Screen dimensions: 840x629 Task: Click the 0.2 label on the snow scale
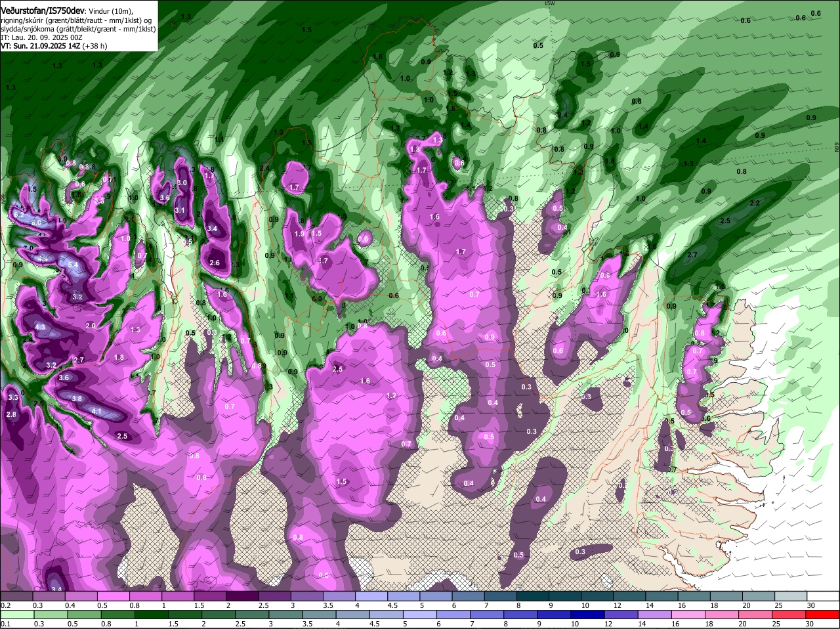(6, 605)
